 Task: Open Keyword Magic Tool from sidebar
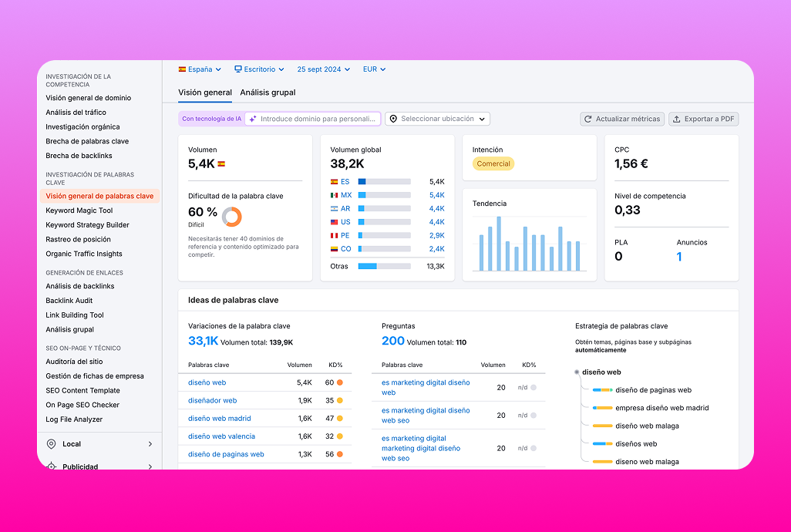point(79,210)
